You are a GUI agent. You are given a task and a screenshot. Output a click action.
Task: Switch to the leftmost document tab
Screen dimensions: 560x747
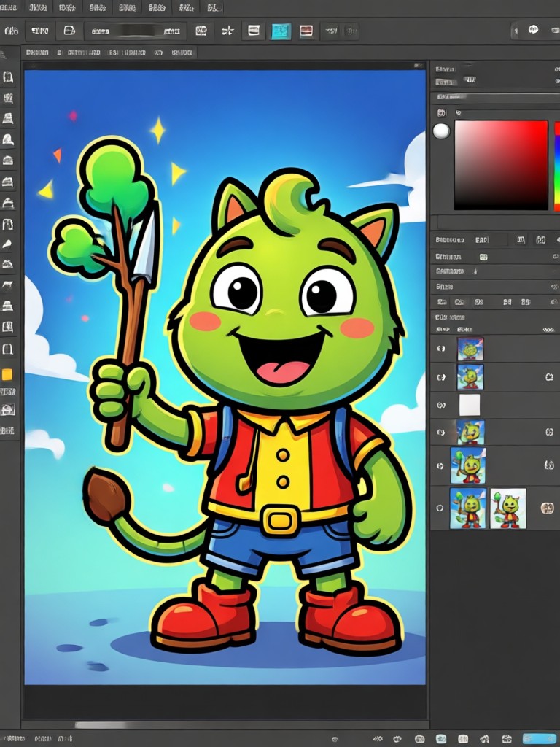coord(37,53)
